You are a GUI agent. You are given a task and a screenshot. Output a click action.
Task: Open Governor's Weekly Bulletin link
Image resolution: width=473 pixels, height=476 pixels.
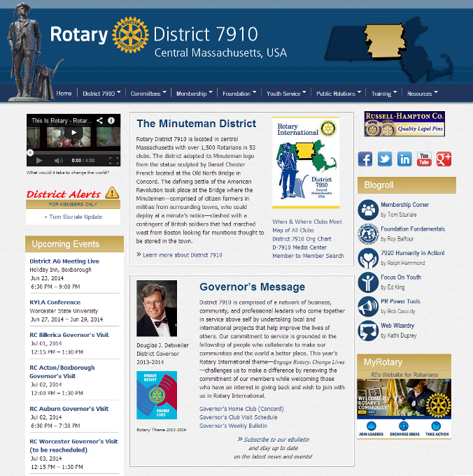(x=233, y=426)
